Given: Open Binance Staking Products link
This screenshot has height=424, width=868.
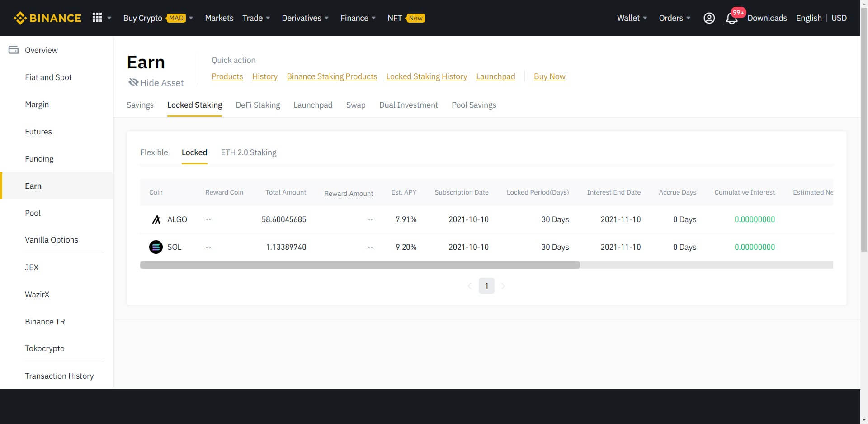Looking at the screenshot, I should 332,76.
